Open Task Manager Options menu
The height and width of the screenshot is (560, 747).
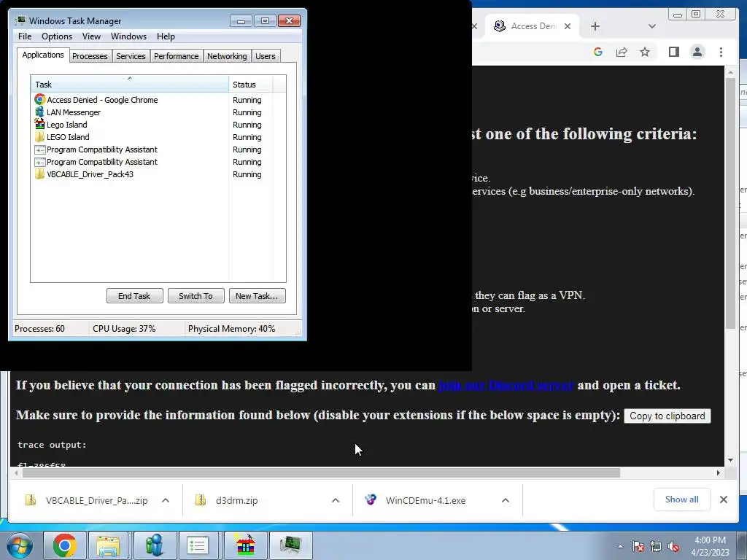(x=57, y=36)
